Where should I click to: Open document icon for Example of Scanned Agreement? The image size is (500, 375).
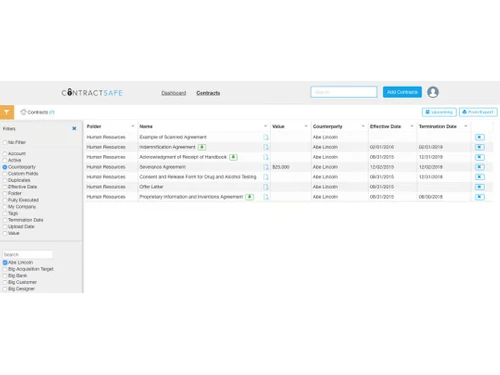point(266,137)
